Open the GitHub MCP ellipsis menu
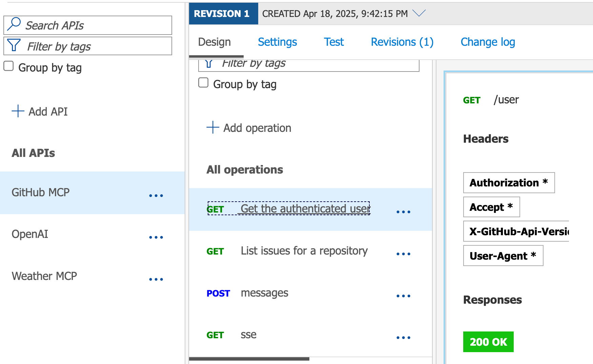This screenshot has height=364, width=593. tap(156, 196)
